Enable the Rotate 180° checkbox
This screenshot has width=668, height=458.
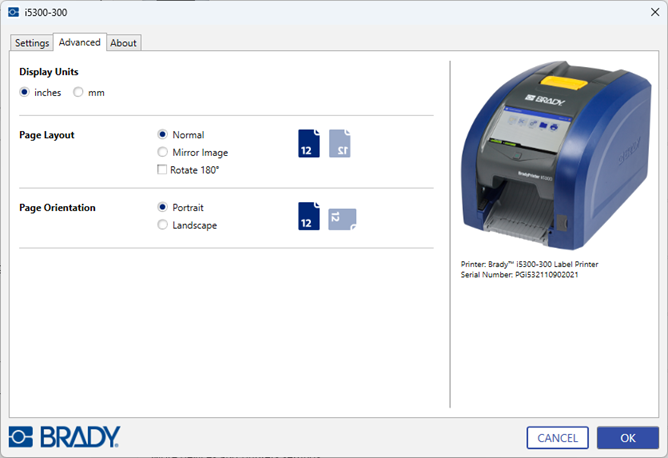tap(163, 170)
